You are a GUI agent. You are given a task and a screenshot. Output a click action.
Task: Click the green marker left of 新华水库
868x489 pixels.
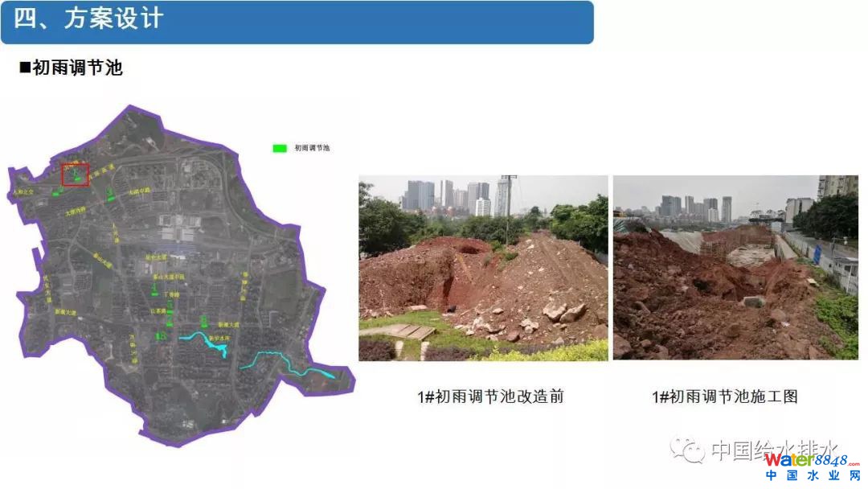[x=161, y=335]
